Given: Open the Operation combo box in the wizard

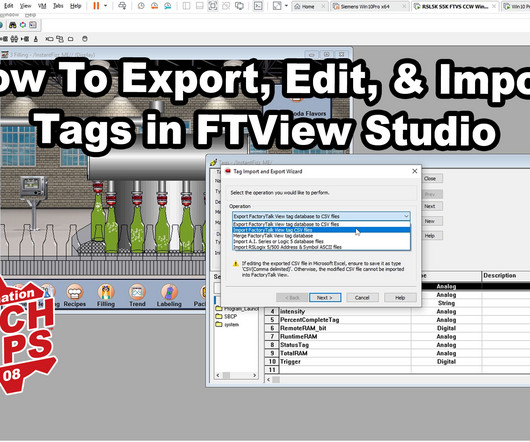Looking at the screenshot, I should [x=321, y=216].
